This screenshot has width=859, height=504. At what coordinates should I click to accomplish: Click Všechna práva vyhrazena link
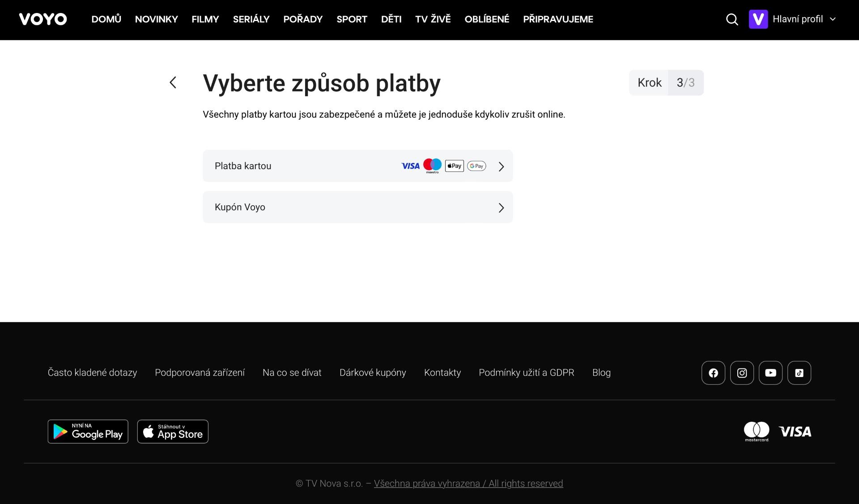point(468,483)
